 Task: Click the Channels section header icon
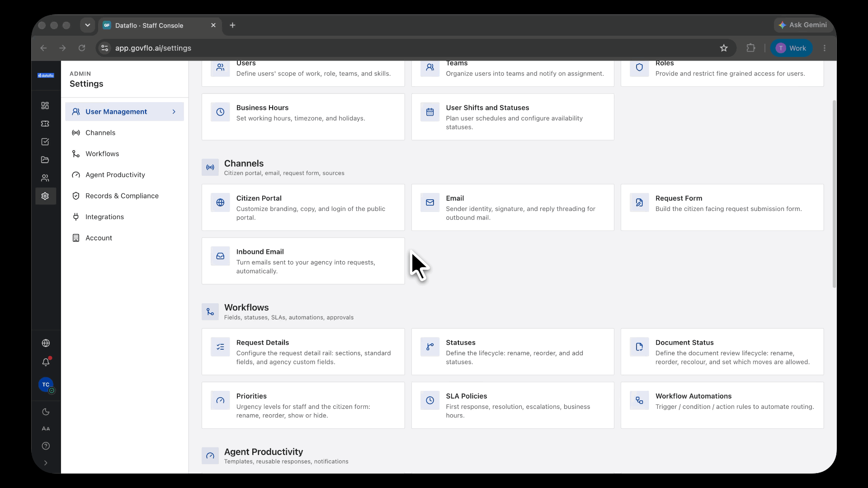point(210,167)
